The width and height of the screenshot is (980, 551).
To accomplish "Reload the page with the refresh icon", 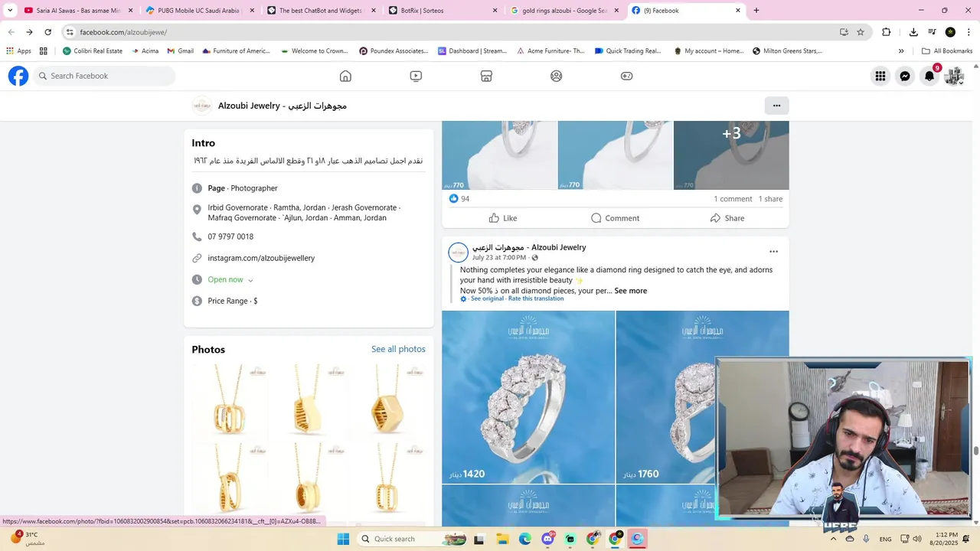I will click(x=47, y=32).
